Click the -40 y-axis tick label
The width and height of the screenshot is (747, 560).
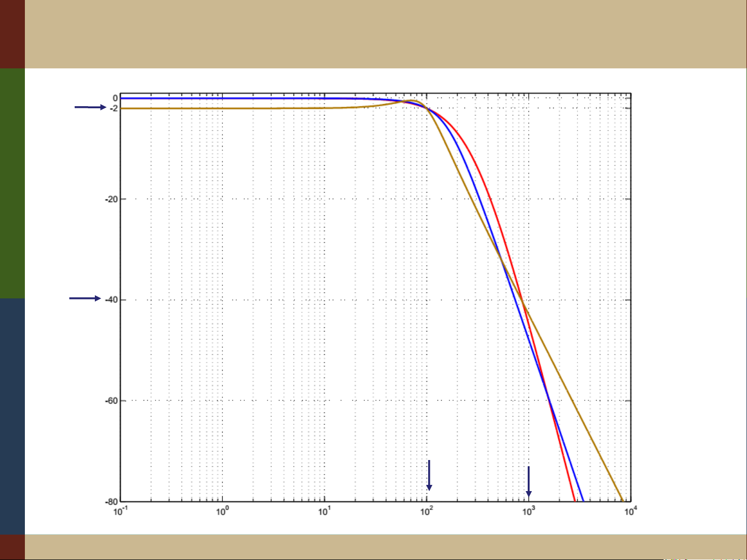tap(111, 300)
